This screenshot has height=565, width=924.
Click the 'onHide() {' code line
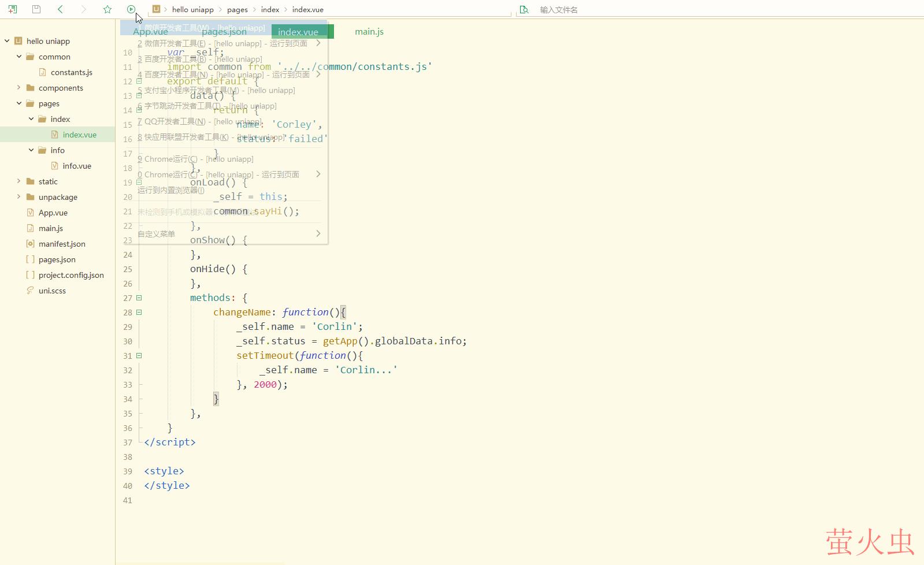218,269
